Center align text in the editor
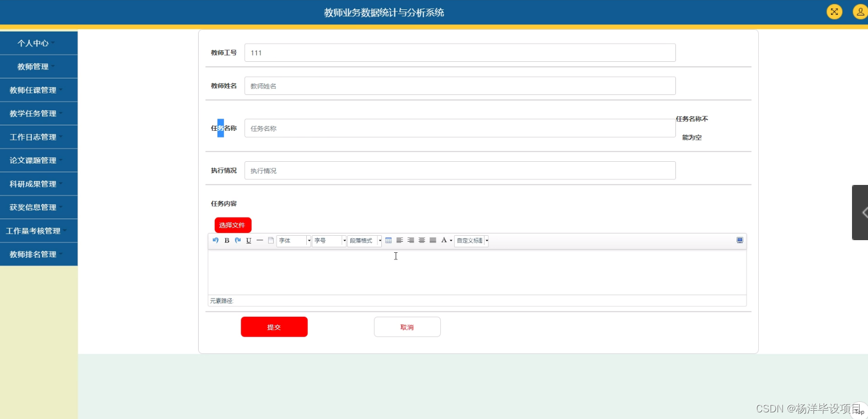This screenshot has height=419, width=868. click(422, 240)
